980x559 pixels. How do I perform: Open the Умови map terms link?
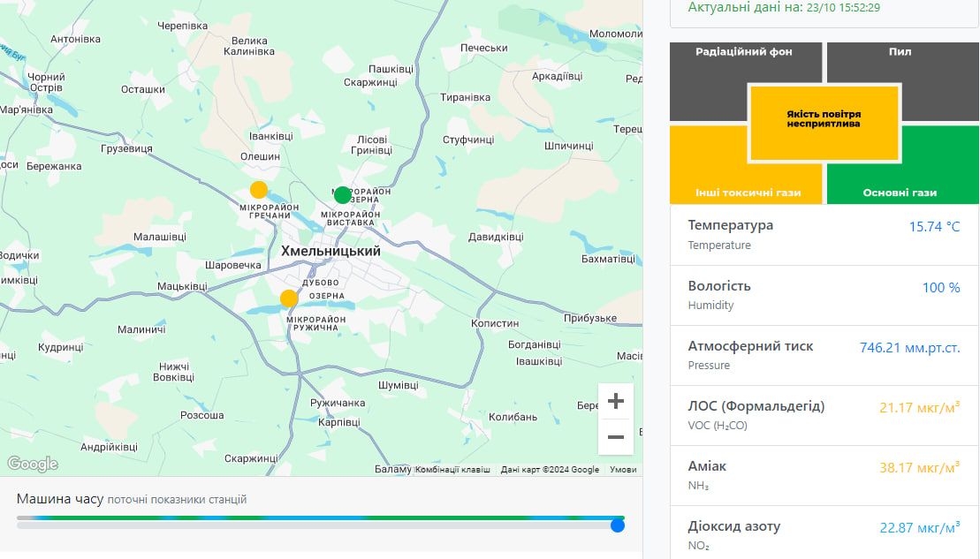coord(623,470)
